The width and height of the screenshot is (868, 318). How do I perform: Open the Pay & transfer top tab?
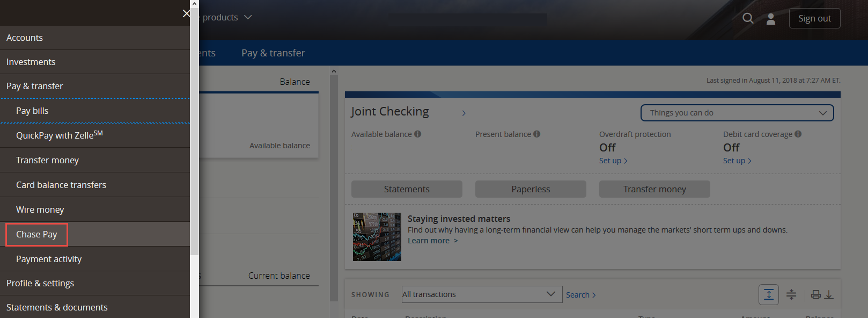tap(273, 53)
